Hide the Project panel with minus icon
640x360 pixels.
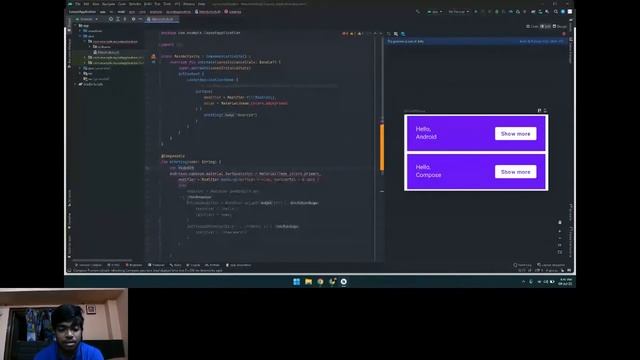click(x=140, y=19)
